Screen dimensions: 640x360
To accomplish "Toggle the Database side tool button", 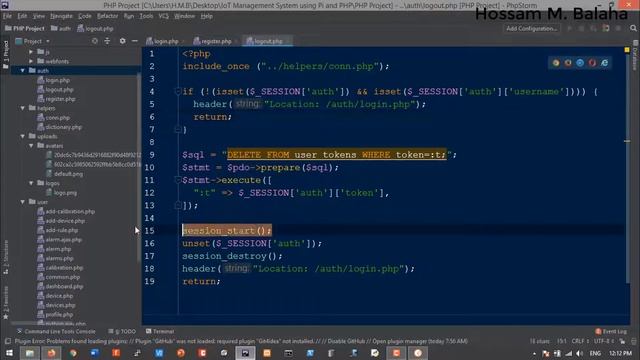I will [x=635, y=55].
